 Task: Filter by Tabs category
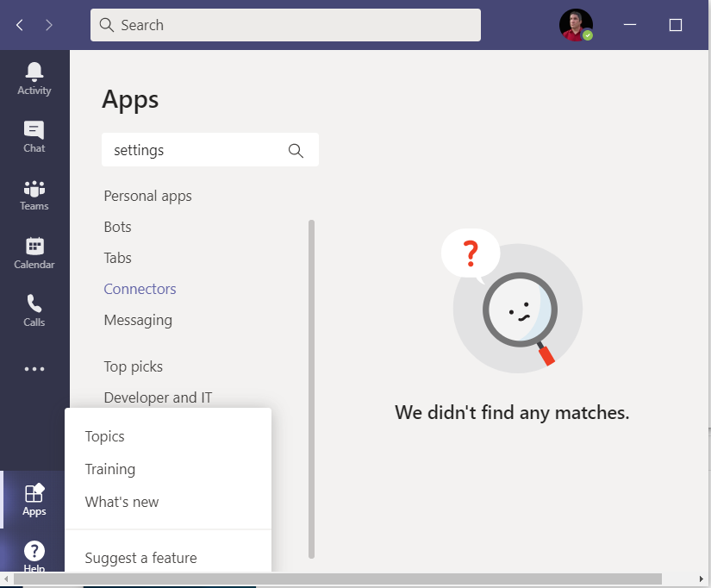pyautogui.click(x=117, y=258)
